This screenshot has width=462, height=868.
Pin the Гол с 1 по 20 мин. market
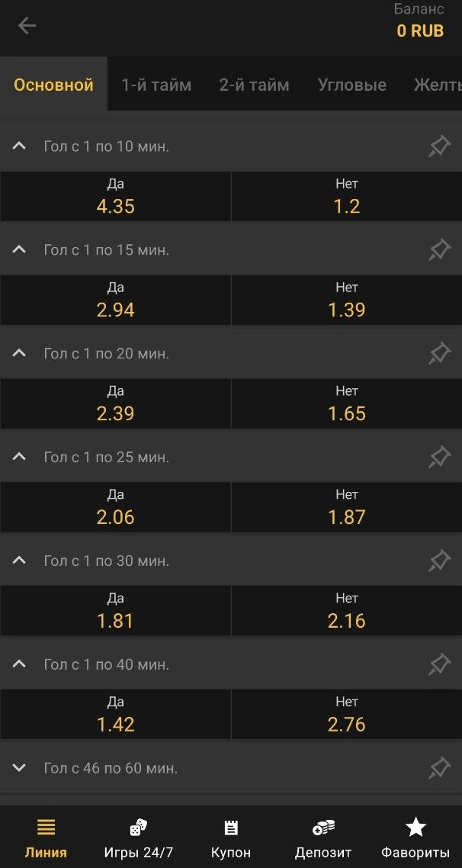tap(439, 354)
